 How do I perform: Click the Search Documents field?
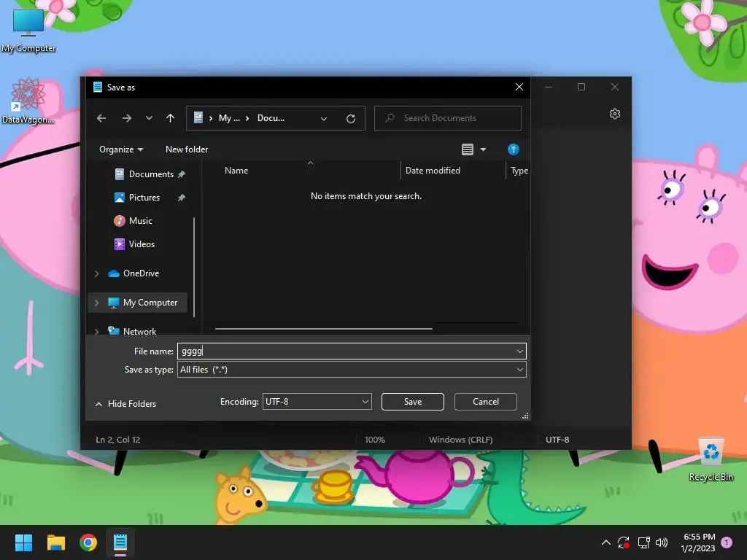point(448,118)
